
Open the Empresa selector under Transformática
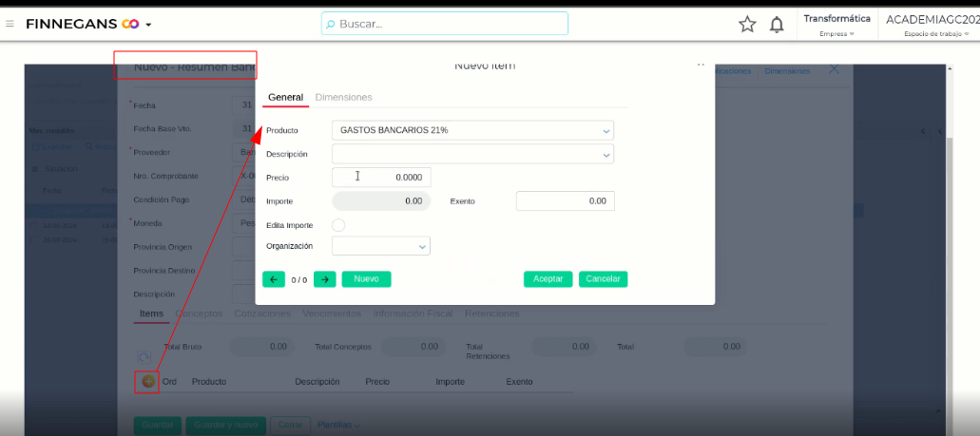(836, 34)
